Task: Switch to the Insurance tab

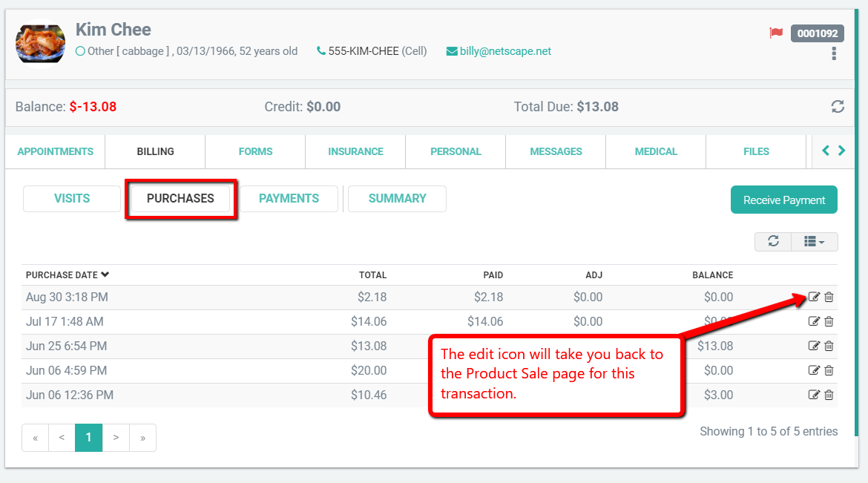Action: [x=355, y=151]
